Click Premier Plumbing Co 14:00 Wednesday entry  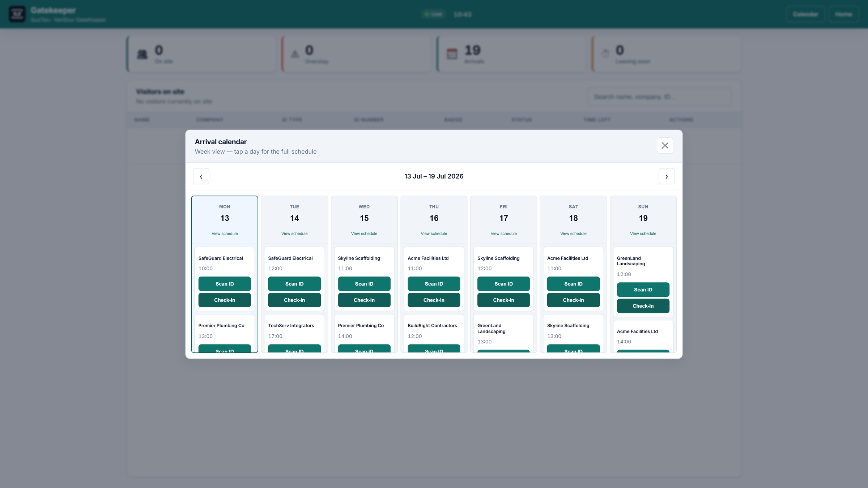click(364, 333)
